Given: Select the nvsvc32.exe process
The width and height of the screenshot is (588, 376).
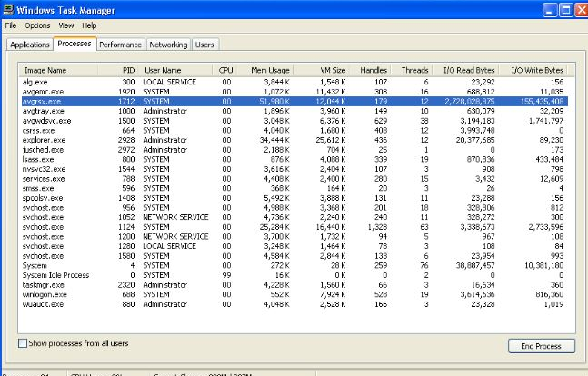Looking at the screenshot, I should 294,169.
